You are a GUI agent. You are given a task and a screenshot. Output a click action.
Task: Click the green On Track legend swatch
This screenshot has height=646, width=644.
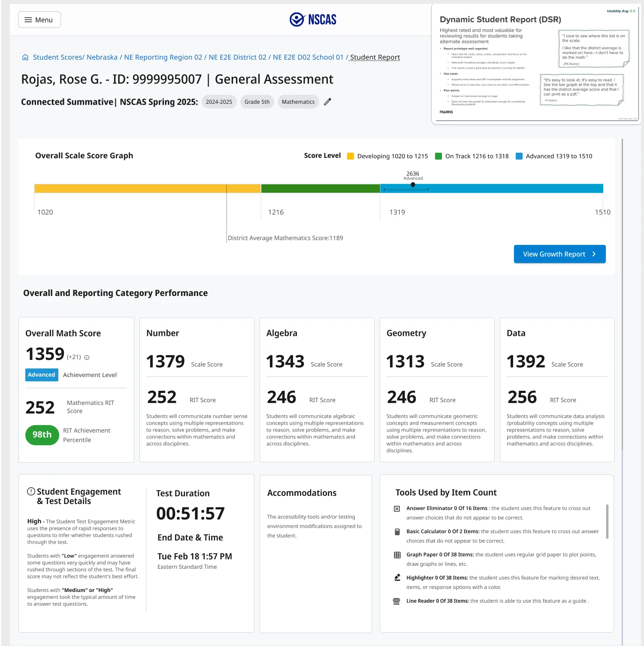pos(438,156)
